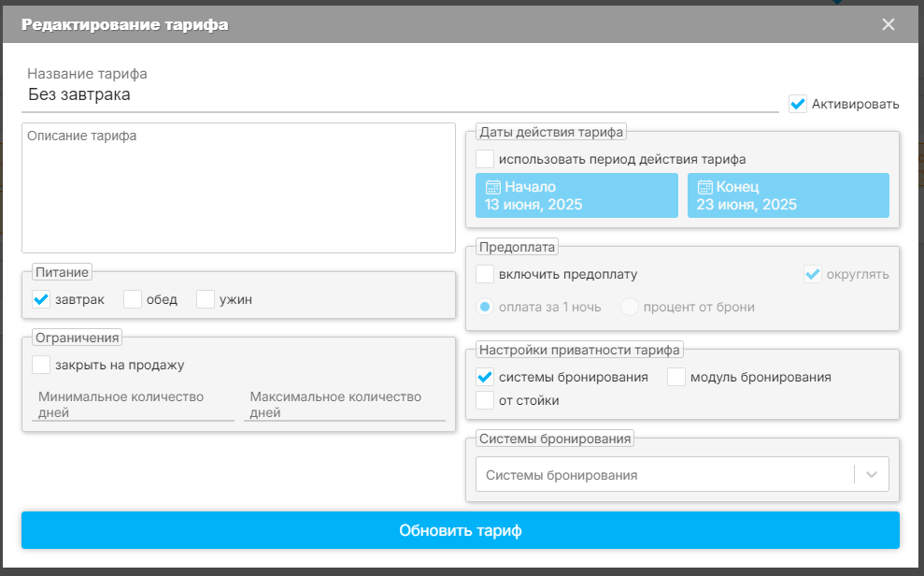The height and width of the screenshot is (576, 924).
Task: Click the Обновить тариф button
Action: (461, 530)
